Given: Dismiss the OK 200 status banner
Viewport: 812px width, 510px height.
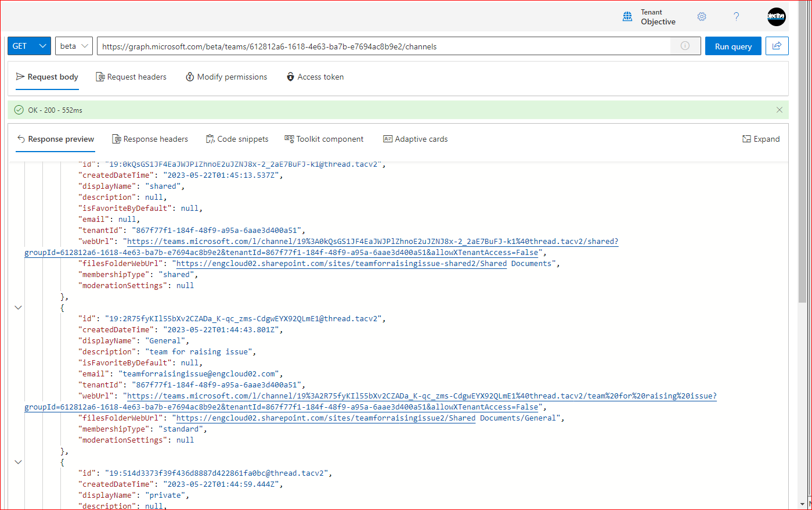Looking at the screenshot, I should pos(779,110).
